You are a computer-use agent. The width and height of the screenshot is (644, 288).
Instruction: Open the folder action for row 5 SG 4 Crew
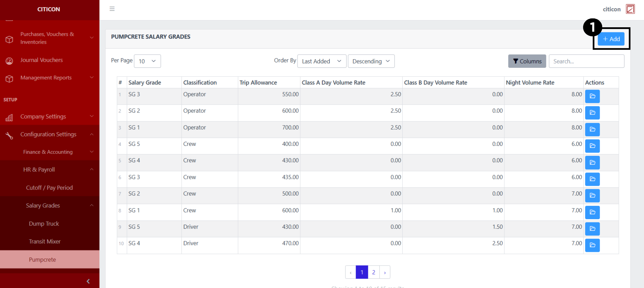592,163
